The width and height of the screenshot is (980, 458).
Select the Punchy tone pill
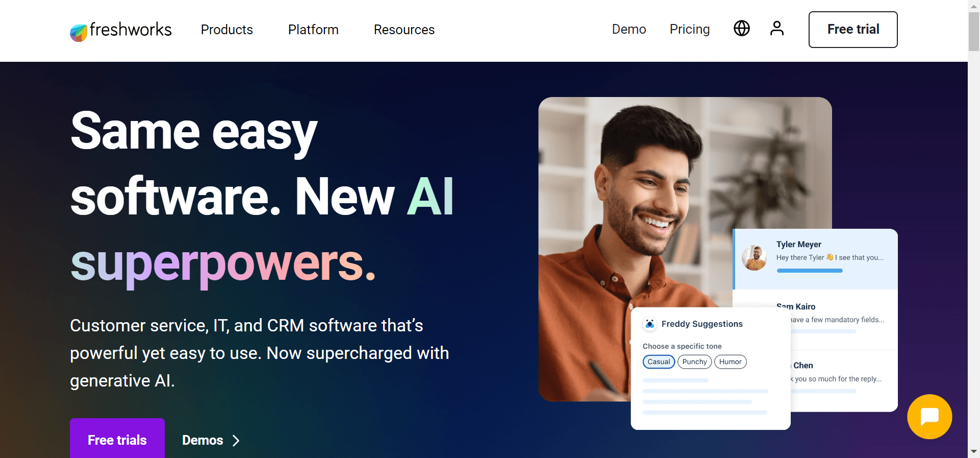coord(694,362)
